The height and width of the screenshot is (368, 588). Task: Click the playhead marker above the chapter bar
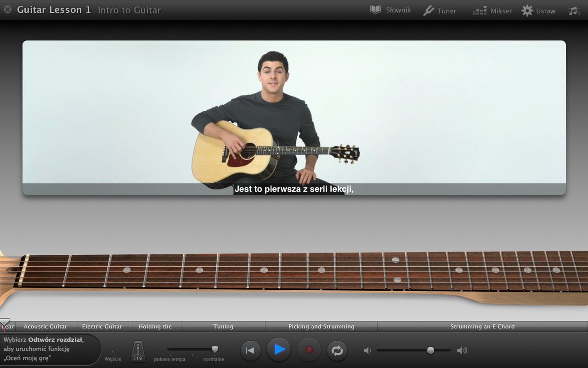click(x=4, y=322)
